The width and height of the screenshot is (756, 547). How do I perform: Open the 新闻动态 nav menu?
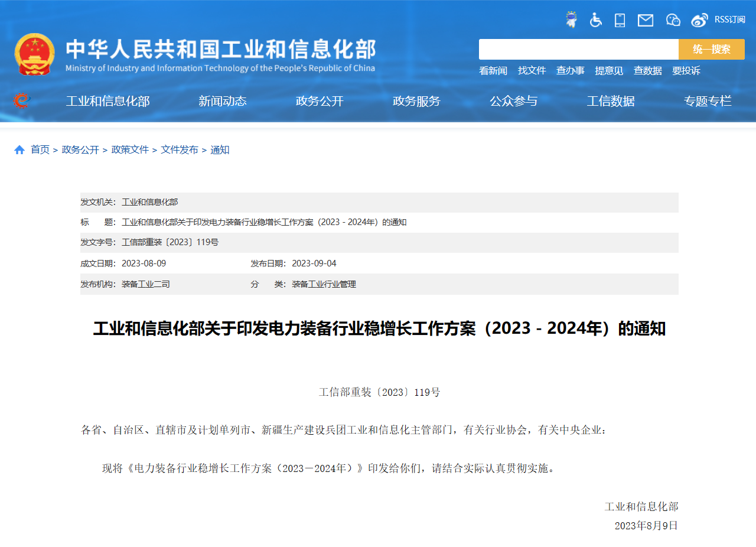(222, 101)
